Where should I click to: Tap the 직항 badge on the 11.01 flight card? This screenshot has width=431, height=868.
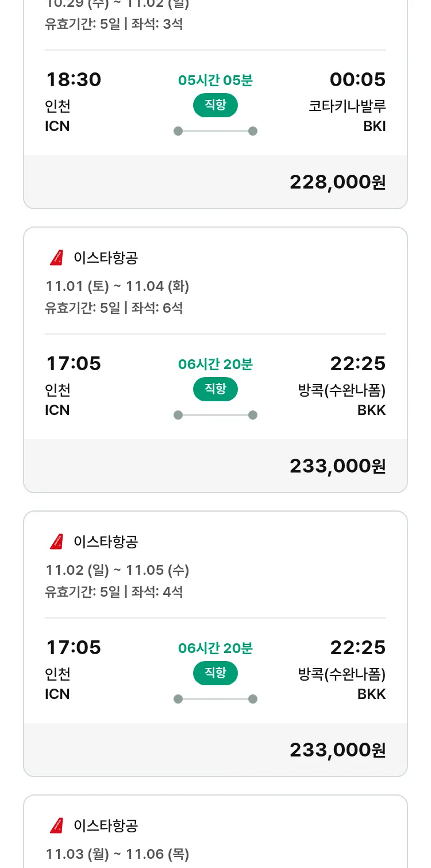215,389
